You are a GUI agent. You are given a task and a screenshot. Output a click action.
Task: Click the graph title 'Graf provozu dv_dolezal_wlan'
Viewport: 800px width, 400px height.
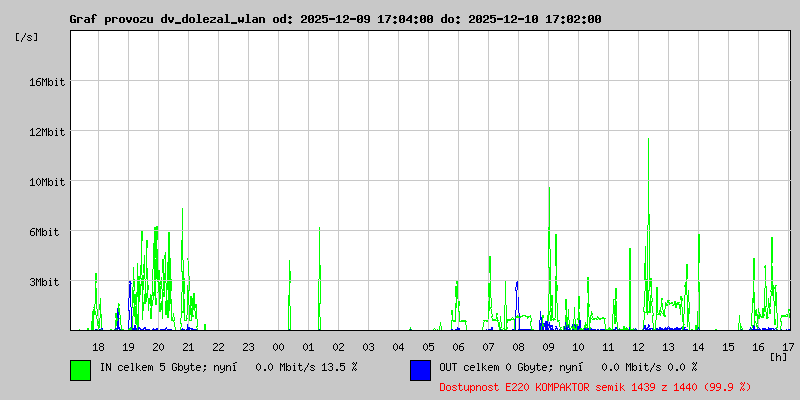tap(167, 19)
